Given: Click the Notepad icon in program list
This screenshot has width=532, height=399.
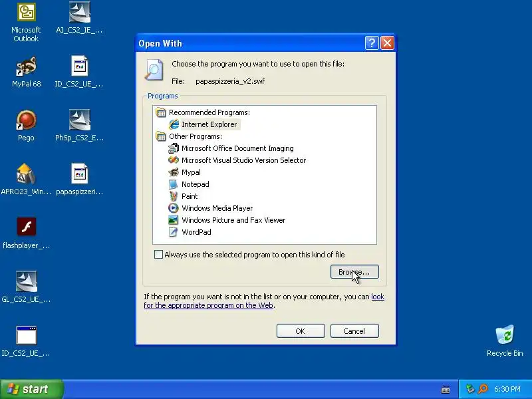Looking at the screenshot, I should coord(174,184).
